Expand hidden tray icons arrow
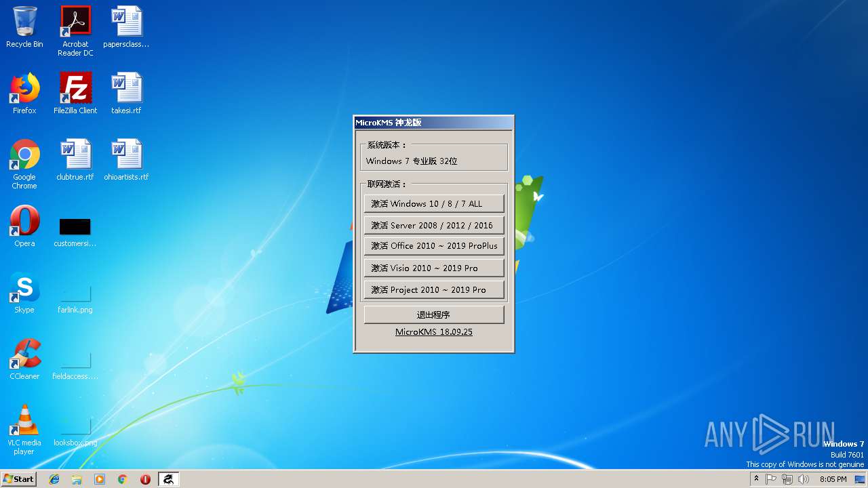This screenshot has width=868, height=488. (756, 479)
